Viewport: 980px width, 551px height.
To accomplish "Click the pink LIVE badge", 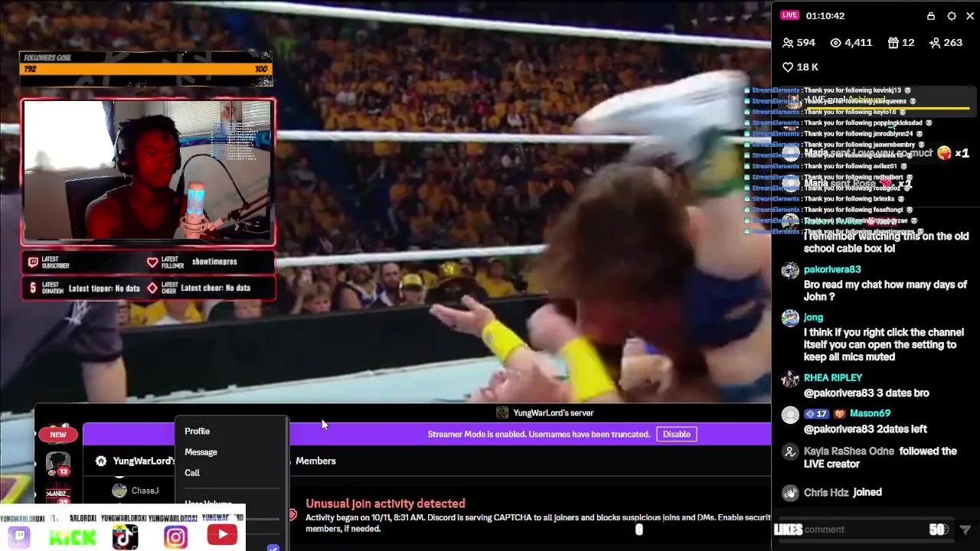I will (x=790, y=15).
